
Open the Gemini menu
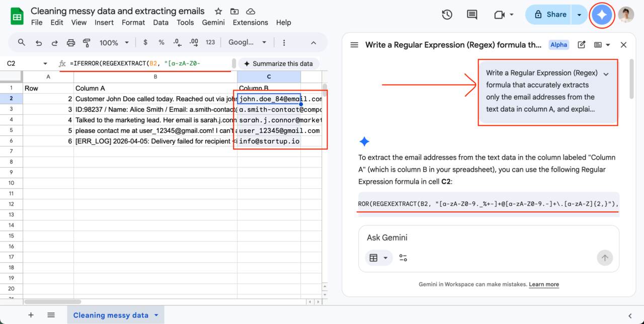coord(213,22)
